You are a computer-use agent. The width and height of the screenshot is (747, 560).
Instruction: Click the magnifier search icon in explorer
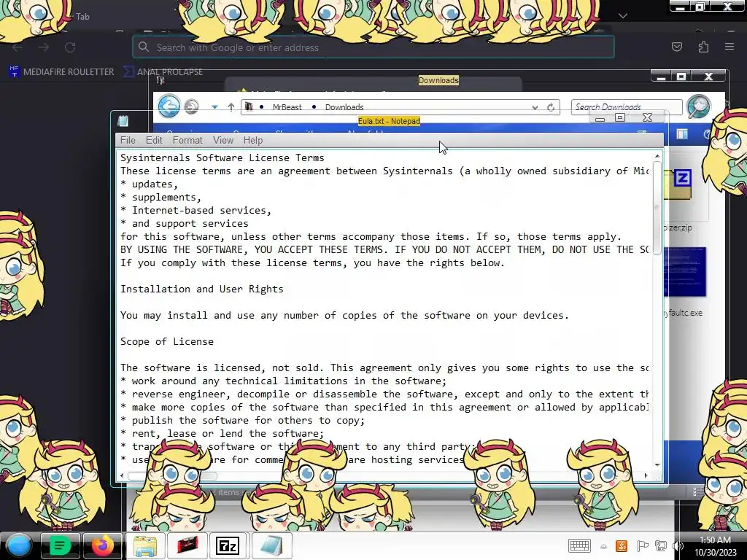point(698,106)
